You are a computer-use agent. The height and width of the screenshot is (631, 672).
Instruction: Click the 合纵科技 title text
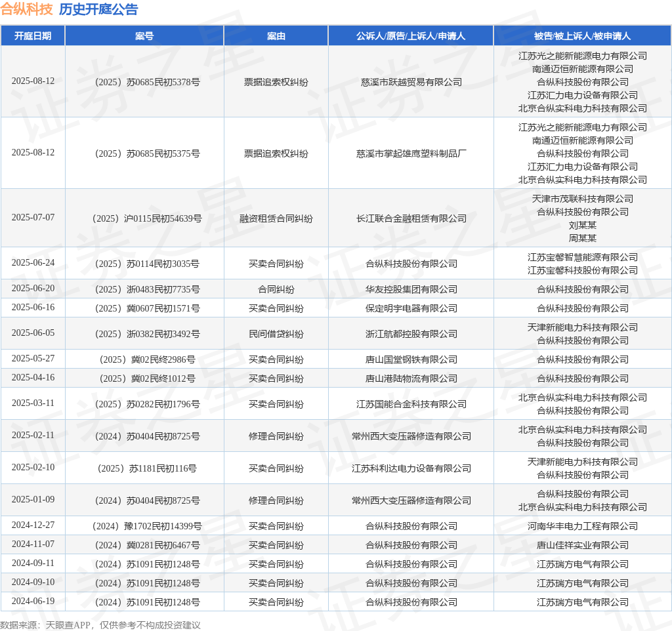(x=26, y=9)
